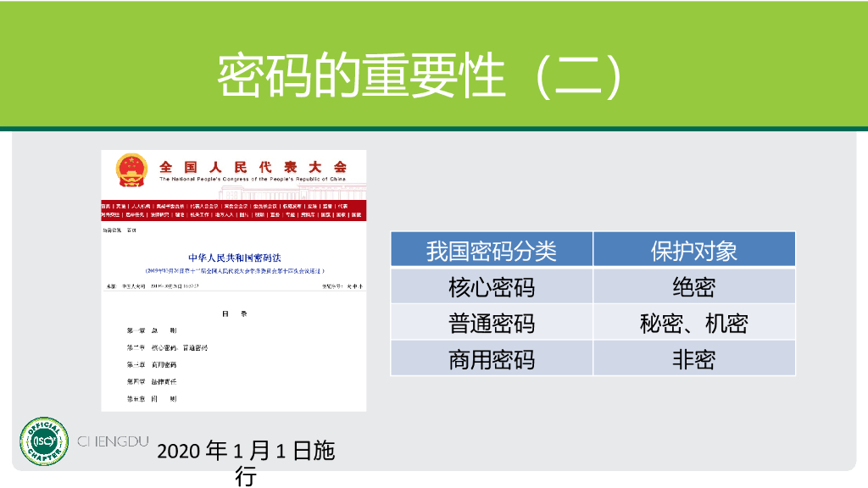
Task: Select the 核心密码 table cell
Action: coord(492,286)
